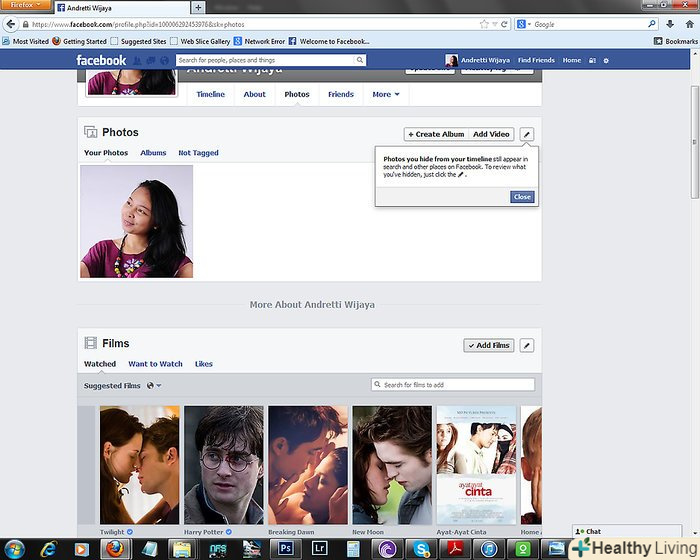Reload the page with the refresh icon
The image size is (700, 560).
coord(504,24)
